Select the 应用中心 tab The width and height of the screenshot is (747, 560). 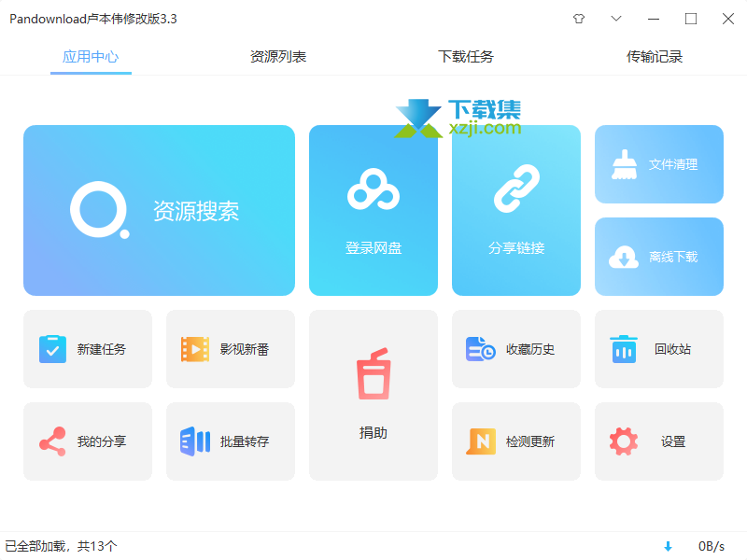(91, 57)
